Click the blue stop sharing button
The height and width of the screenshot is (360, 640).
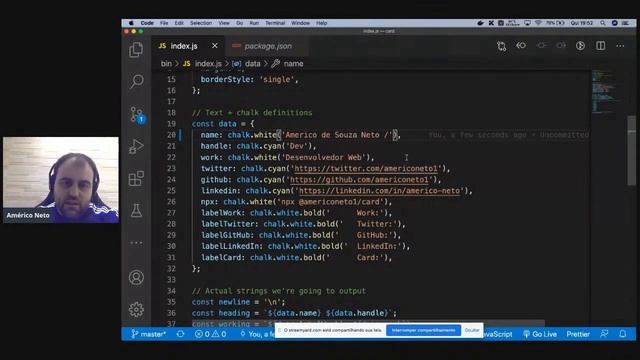click(423, 330)
